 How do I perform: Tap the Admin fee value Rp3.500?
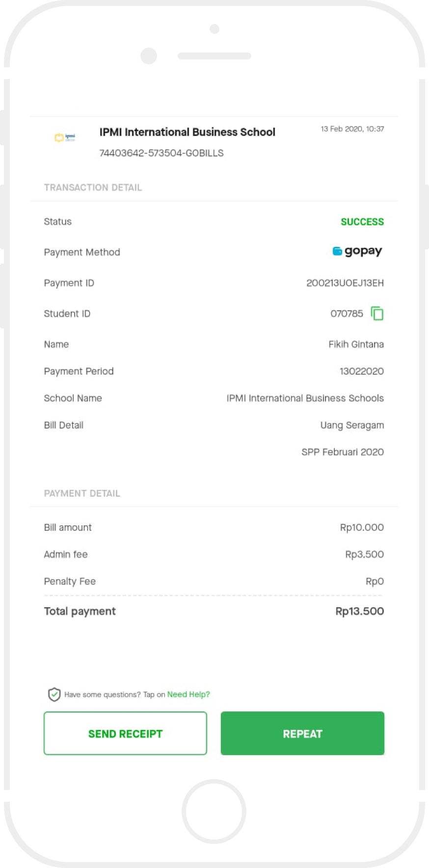coord(364,554)
